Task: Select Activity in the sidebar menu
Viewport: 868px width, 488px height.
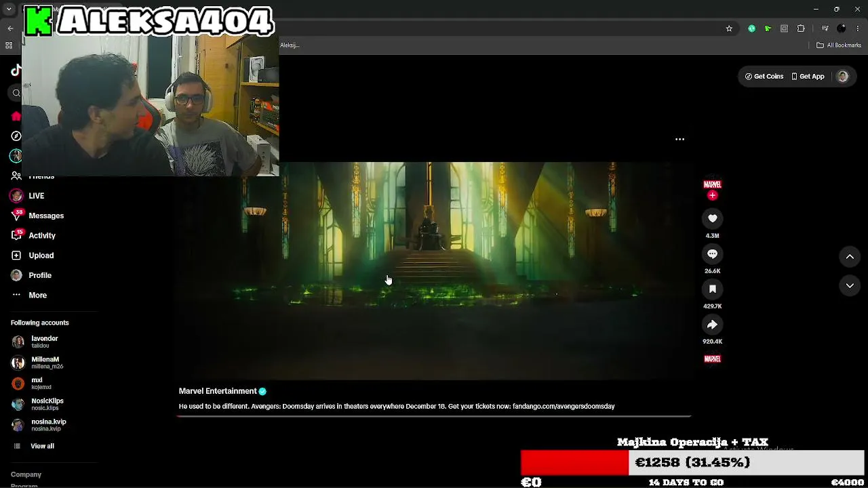Action: tap(42, 235)
